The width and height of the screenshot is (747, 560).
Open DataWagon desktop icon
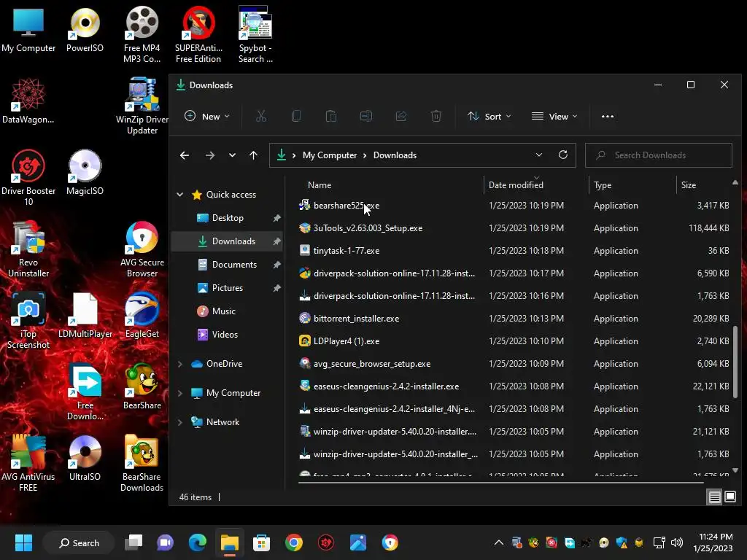[x=28, y=101]
